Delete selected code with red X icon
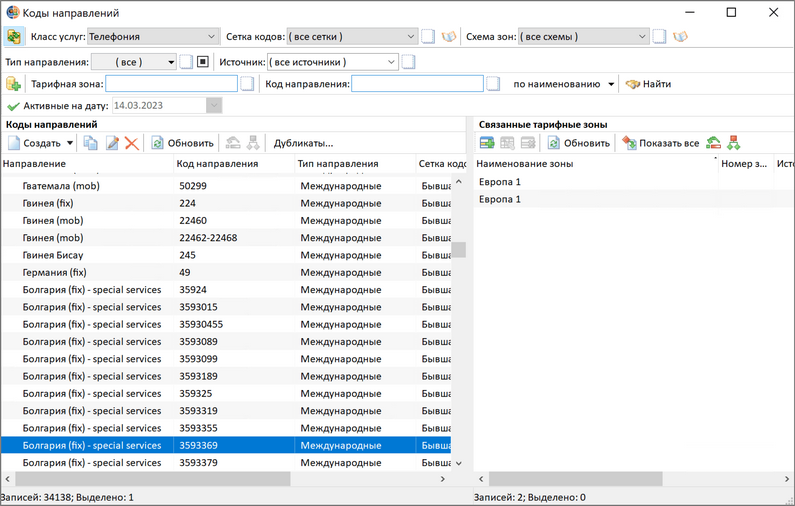Image resolution: width=795 pixels, height=506 pixels. 132,143
